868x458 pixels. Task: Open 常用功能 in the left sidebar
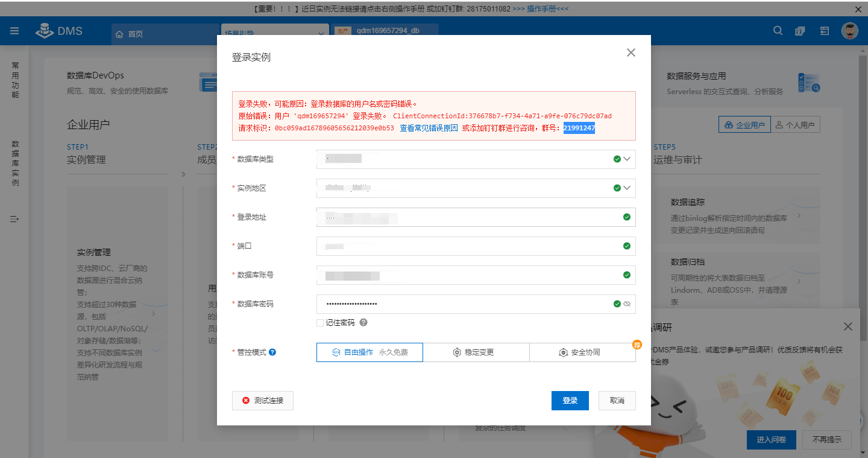(15, 80)
